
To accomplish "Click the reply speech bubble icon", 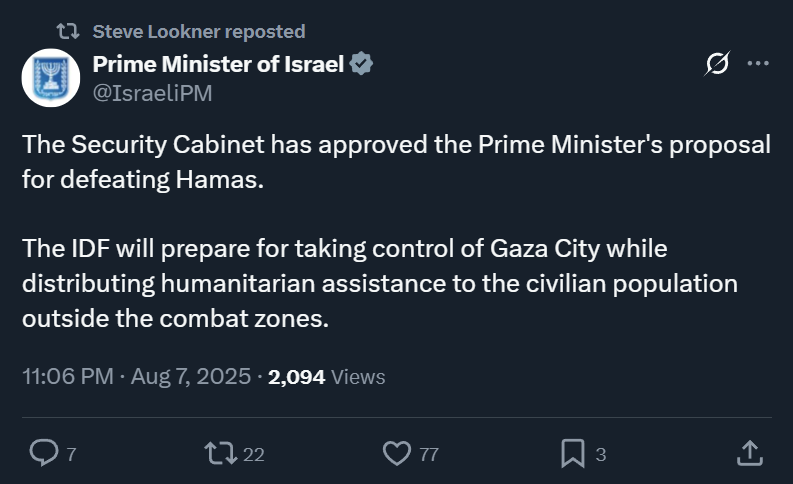I will pyautogui.click(x=44, y=453).
